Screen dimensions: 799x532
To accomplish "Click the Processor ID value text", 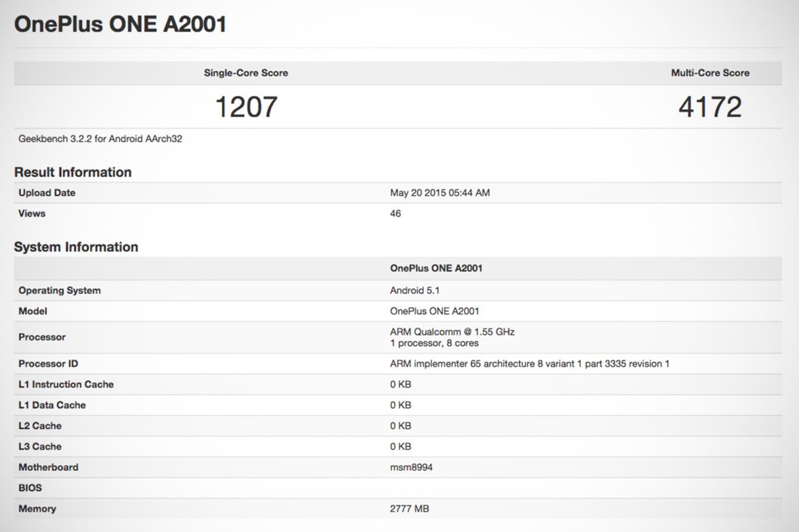I will 529,364.
